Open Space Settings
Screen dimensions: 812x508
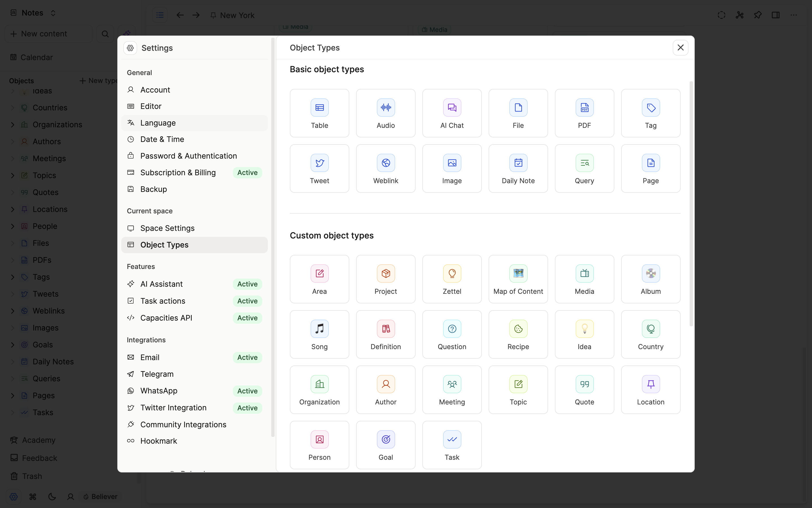pyautogui.click(x=194, y=228)
